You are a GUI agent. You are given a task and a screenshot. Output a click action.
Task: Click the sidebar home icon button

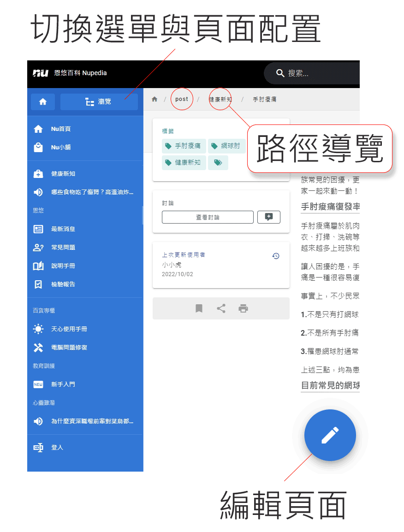[x=43, y=102]
